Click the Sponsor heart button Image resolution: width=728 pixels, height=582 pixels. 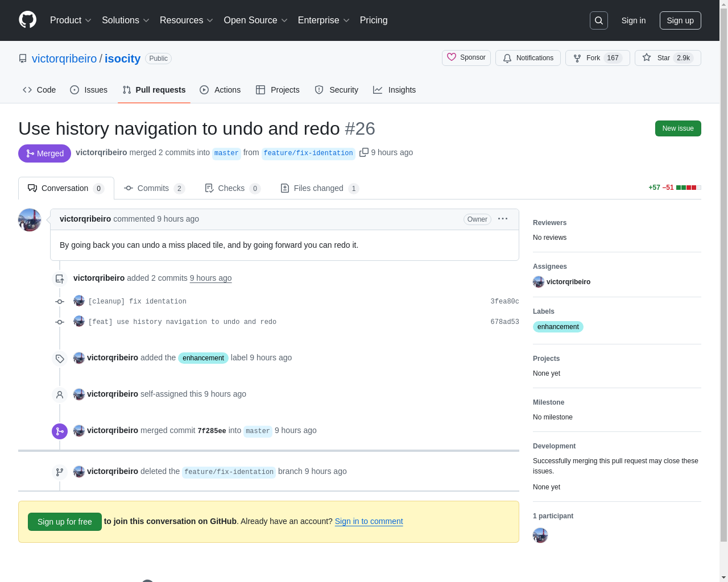(466, 58)
